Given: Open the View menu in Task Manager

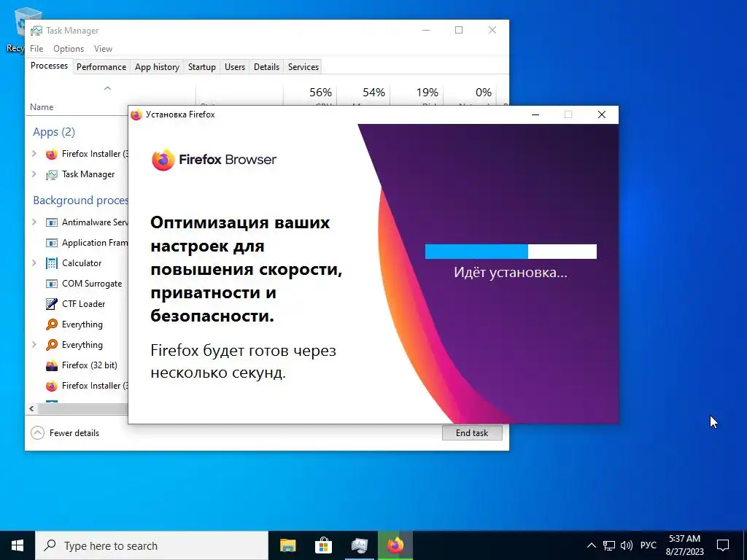Looking at the screenshot, I should coord(103,49).
